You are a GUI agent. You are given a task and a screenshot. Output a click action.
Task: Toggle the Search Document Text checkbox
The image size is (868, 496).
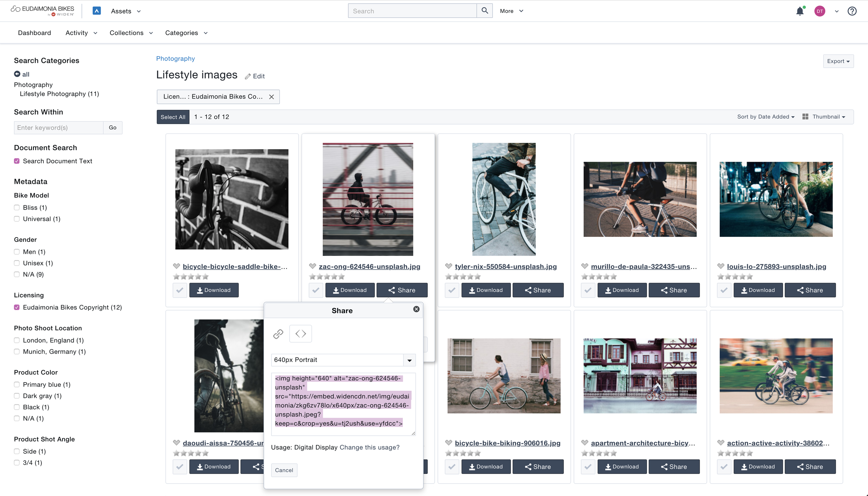(17, 161)
